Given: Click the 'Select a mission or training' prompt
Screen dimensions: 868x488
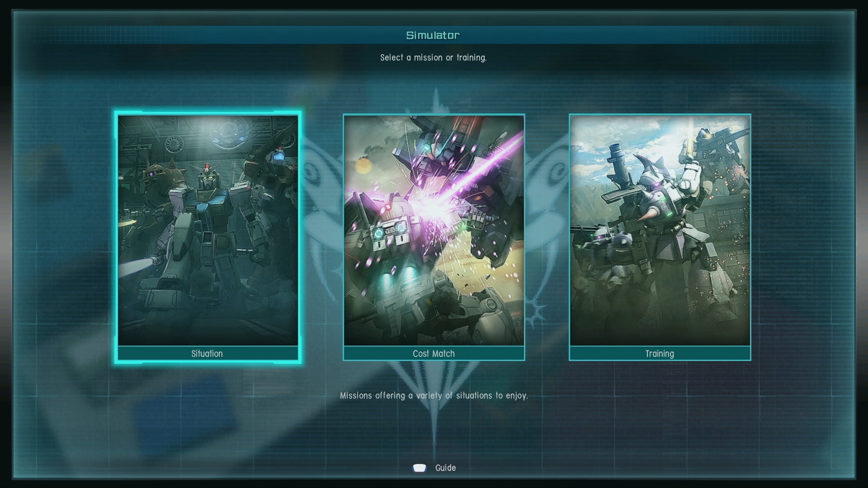Looking at the screenshot, I should pyautogui.click(x=433, y=57).
